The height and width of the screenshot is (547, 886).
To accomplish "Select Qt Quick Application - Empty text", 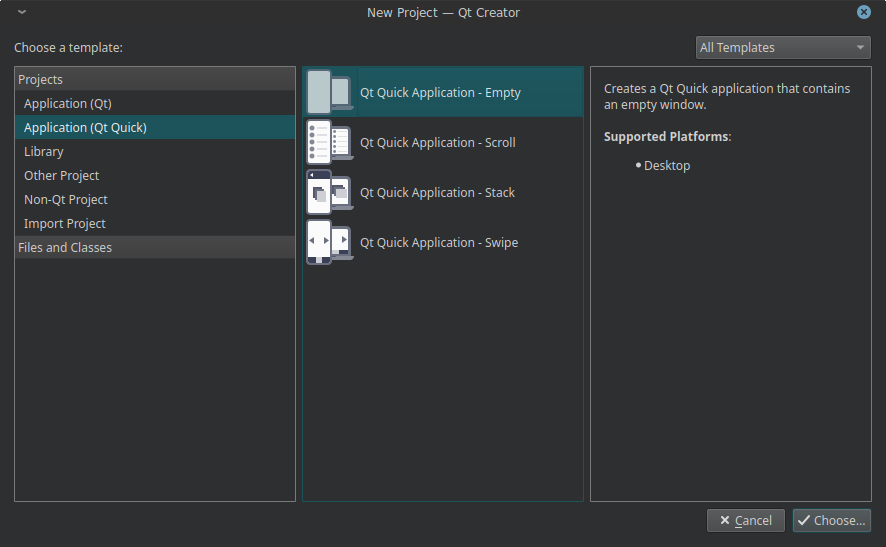I will [440, 93].
